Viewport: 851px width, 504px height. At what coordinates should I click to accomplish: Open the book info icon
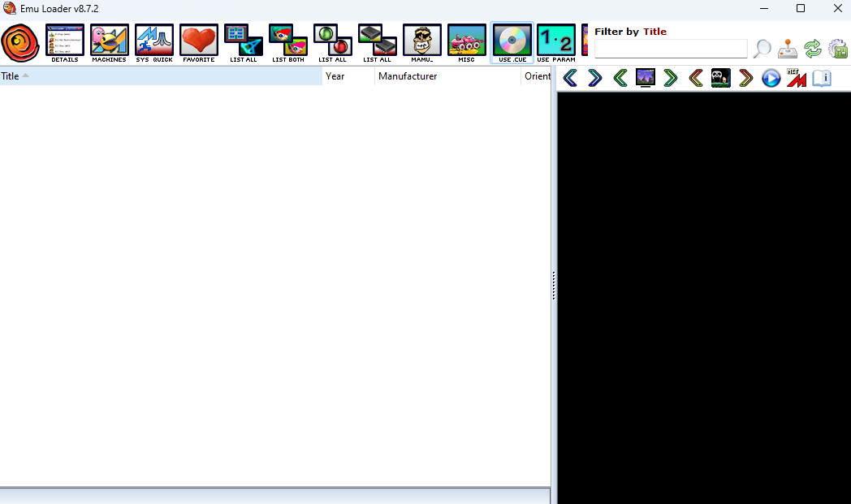click(822, 79)
